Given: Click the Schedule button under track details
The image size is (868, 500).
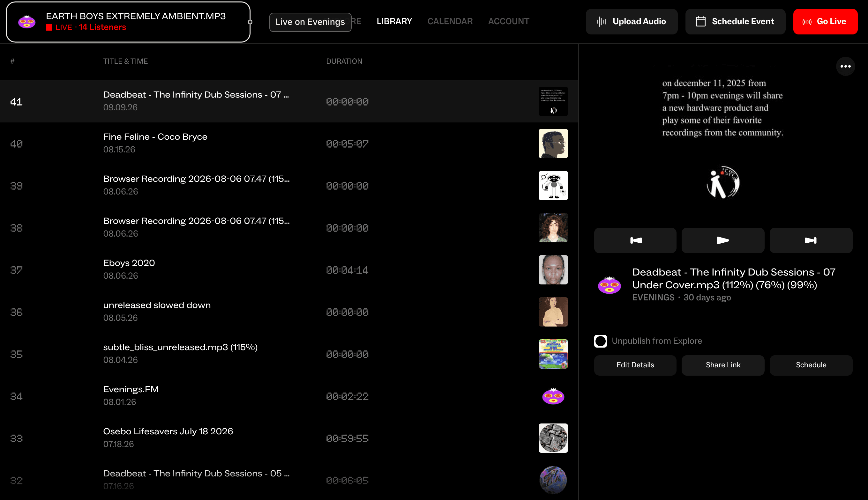Looking at the screenshot, I should pyautogui.click(x=811, y=365).
